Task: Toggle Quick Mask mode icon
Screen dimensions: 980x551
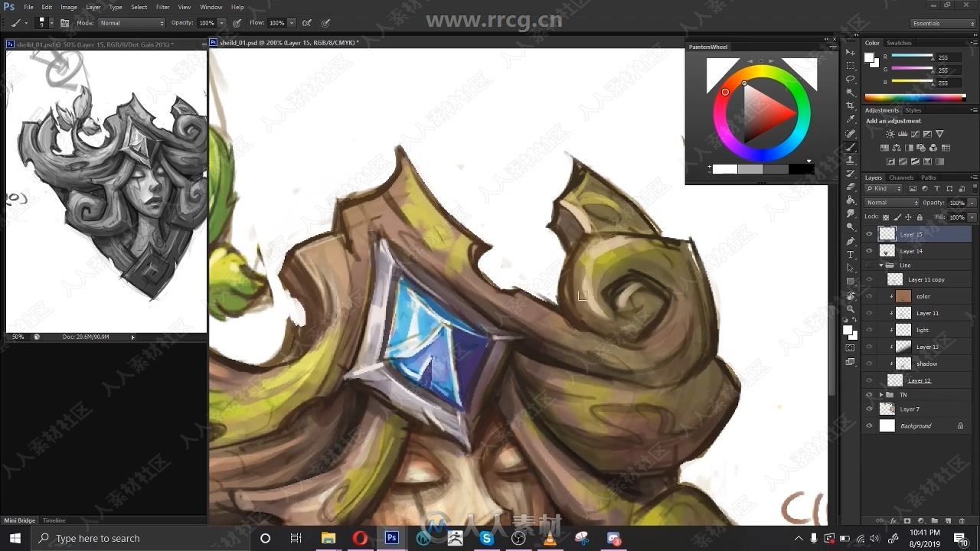Action: 851,347
